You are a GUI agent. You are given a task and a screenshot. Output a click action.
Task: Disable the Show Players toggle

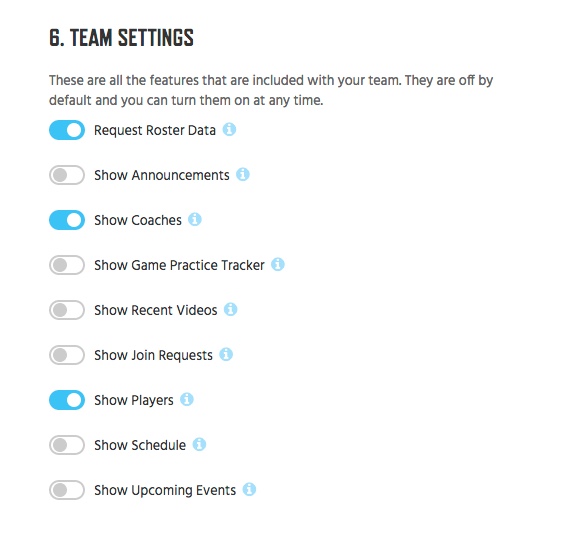(x=67, y=400)
